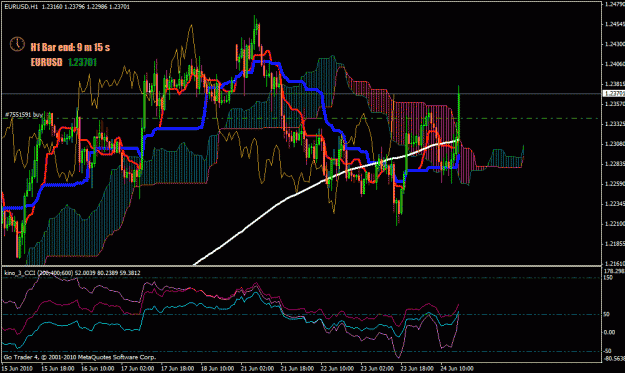The height and width of the screenshot is (373, 625).
Task: Click the 'kino_3_CCI (200,400,600)' indicator label
Action: click(39, 273)
